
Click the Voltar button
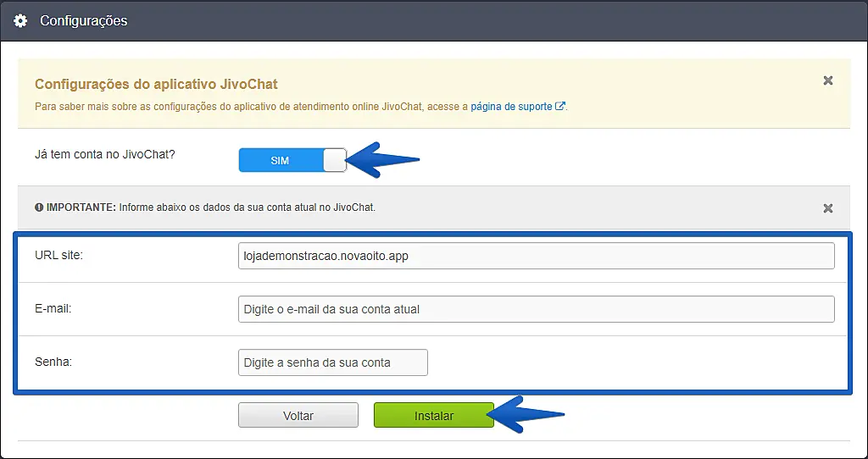coord(298,415)
